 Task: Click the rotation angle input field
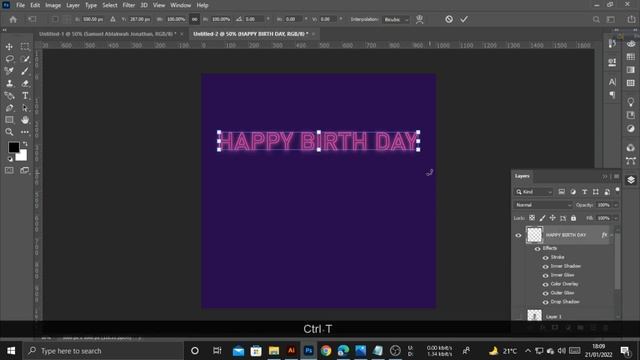coord(255,19)
